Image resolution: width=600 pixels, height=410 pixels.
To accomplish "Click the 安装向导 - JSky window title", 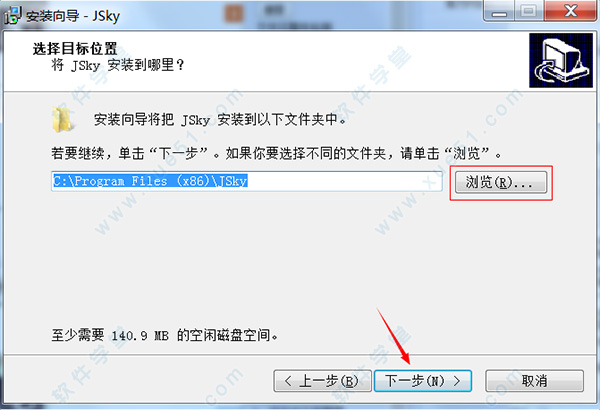I will pos(73,16).
